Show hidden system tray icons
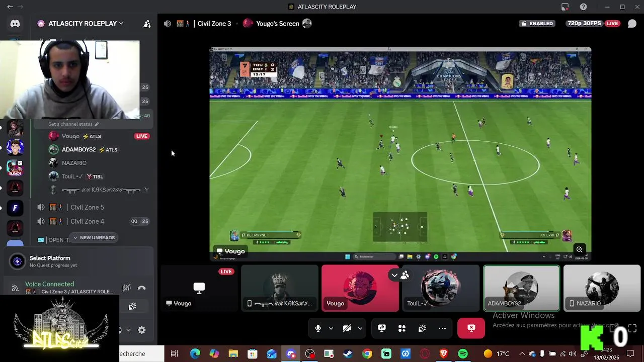644x362 pixels. click(x=522, y=354)
